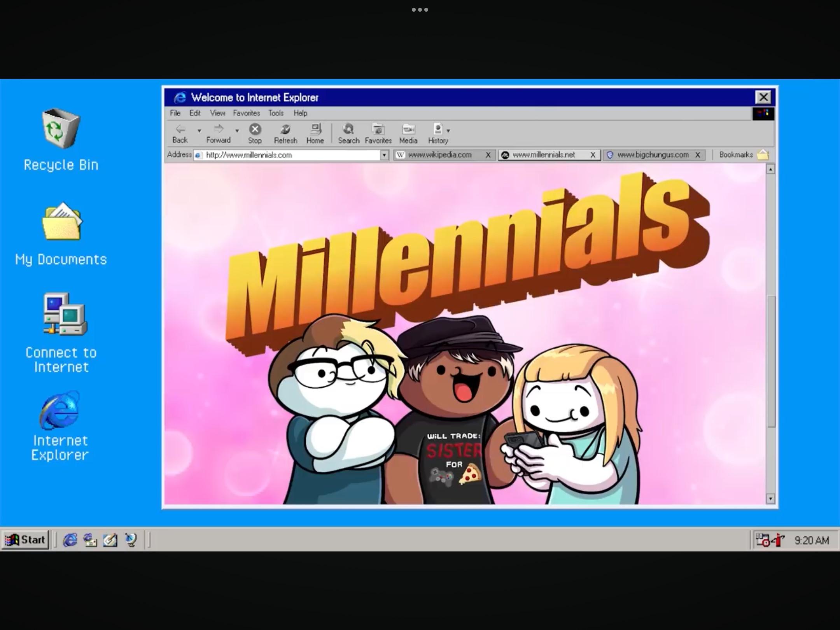Image resolution: width=840 pixels, height=630 pixels.
Task: Click the page scrollbar down arrow
Action: pyautogui.click(x=770, y=499)
